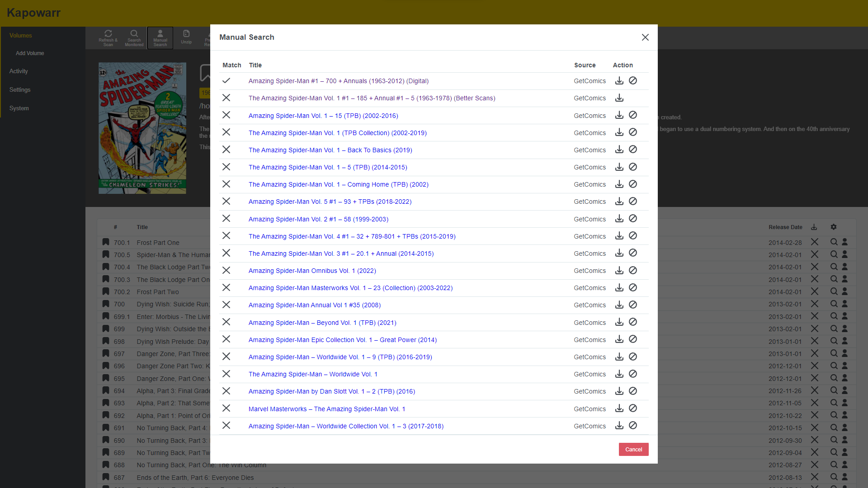Viewport: 868px width, 488px height.
Task: Manual search issue released 2012-10-22
Action: (x=844, y=415)
